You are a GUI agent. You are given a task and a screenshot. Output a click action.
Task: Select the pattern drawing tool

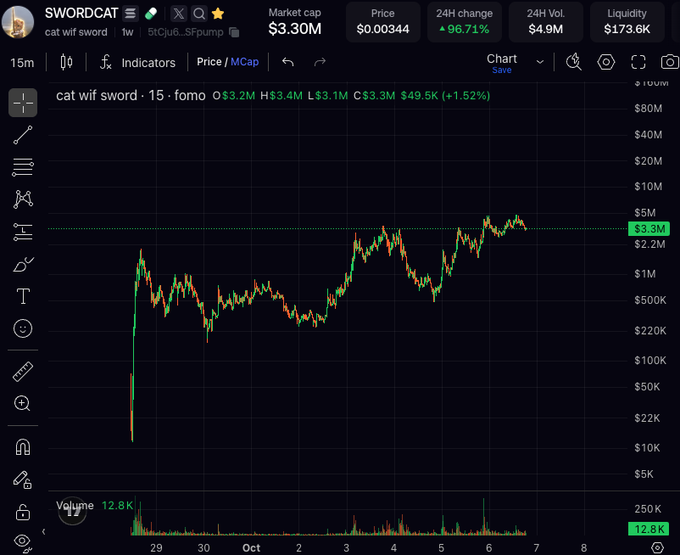coord(23,199)
